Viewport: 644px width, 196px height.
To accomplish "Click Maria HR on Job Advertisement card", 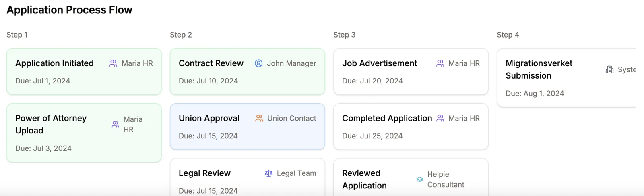I will pyautogui.click(x=464, y=63).
